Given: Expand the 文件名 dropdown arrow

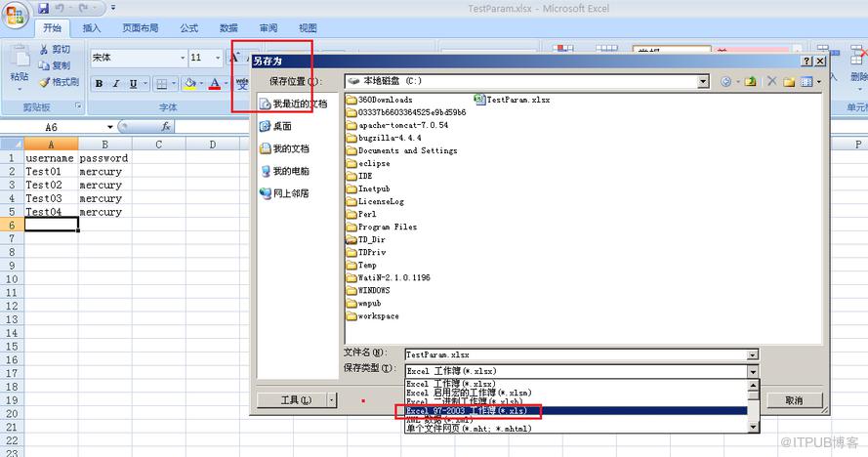Looking at the screenshot, I should (753, 354).
